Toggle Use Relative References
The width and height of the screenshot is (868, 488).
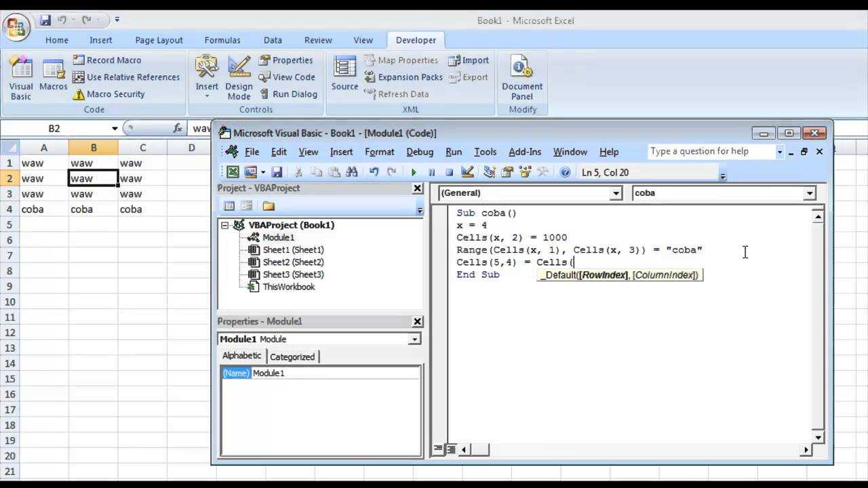(x=126, y=77)
